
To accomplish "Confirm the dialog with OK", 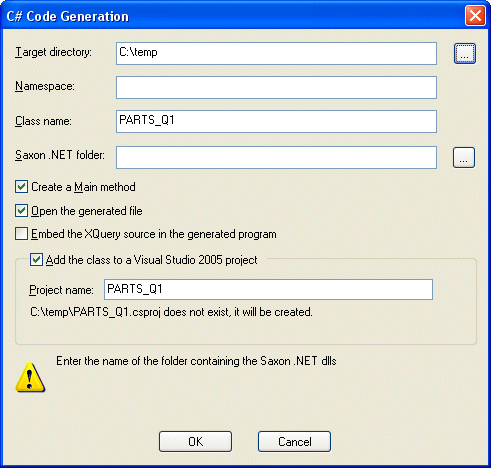I will (x=195, y=442).
